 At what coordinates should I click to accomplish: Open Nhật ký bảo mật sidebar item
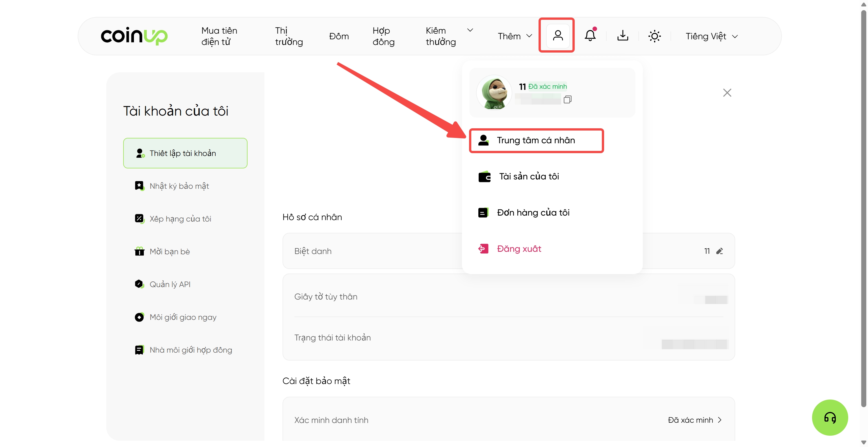pyautogui.click(x=179, y=186)
